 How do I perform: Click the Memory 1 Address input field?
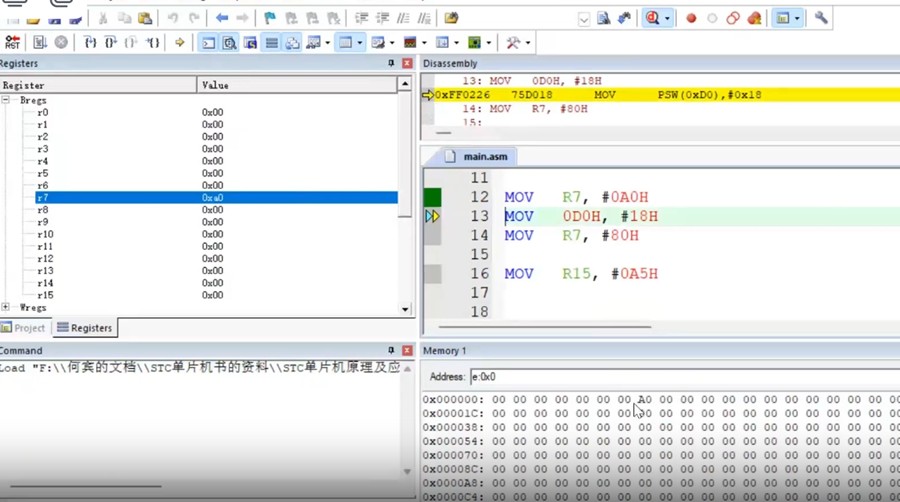[680, 377]
